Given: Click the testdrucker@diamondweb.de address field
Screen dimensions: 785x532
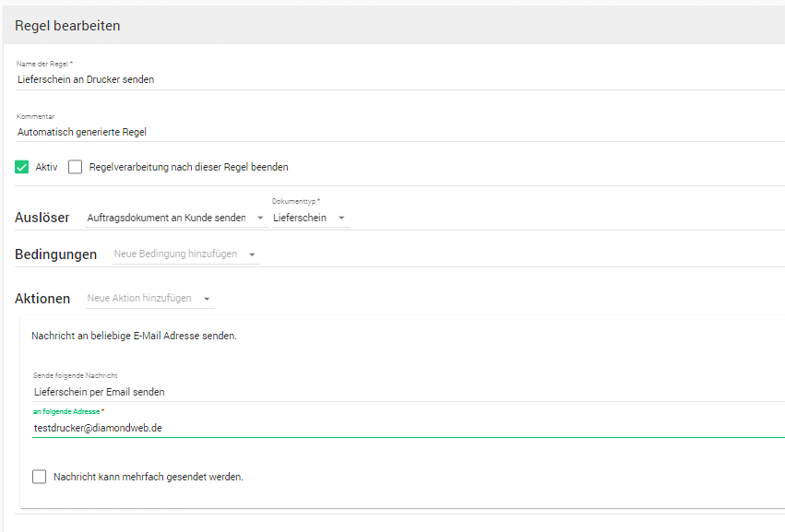Looking at the screenshot, I should point(409,428).
